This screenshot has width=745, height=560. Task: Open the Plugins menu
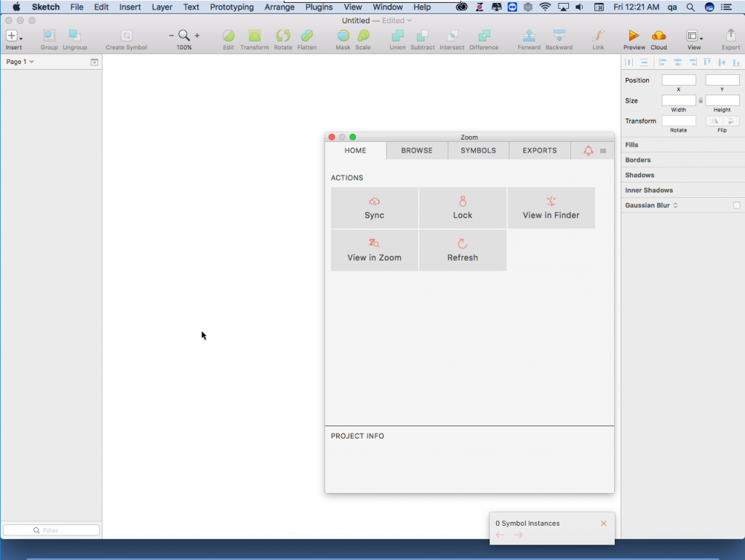(319, 7)
